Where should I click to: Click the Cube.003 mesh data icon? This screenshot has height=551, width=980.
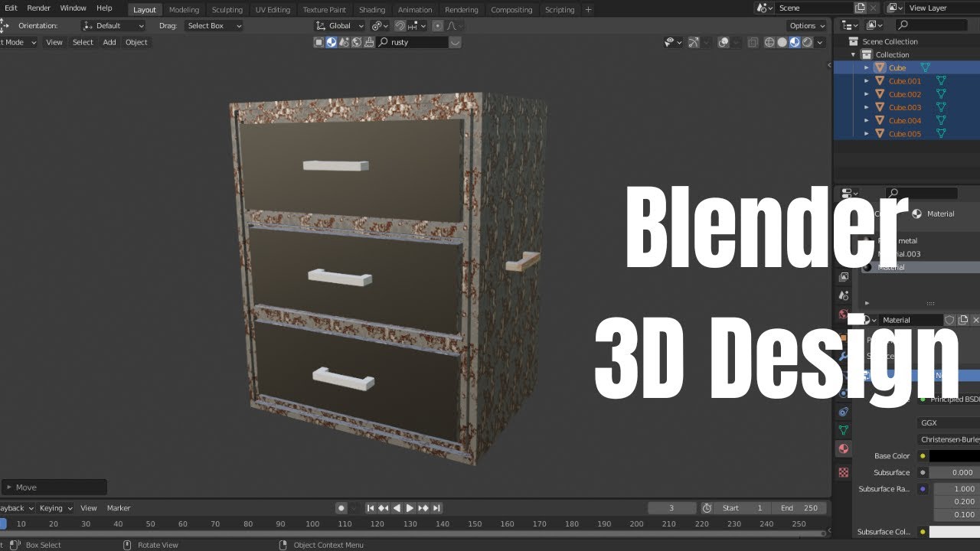click(941, 107)
